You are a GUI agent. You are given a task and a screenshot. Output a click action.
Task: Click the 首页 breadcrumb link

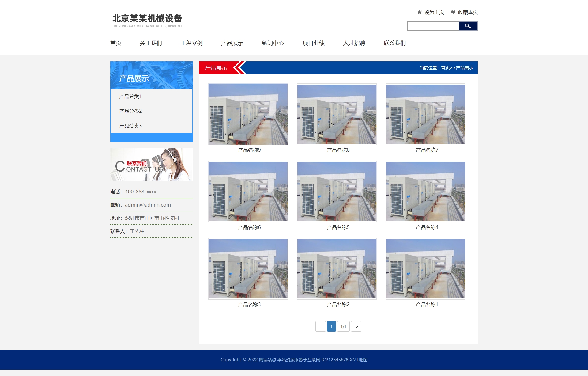point(445,68)
